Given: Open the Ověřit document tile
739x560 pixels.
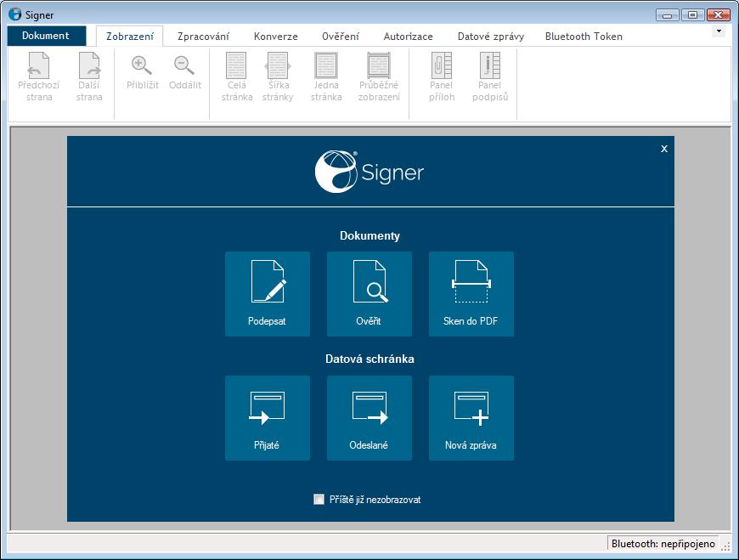Looking at the screenshot, I should coord(369,294).
